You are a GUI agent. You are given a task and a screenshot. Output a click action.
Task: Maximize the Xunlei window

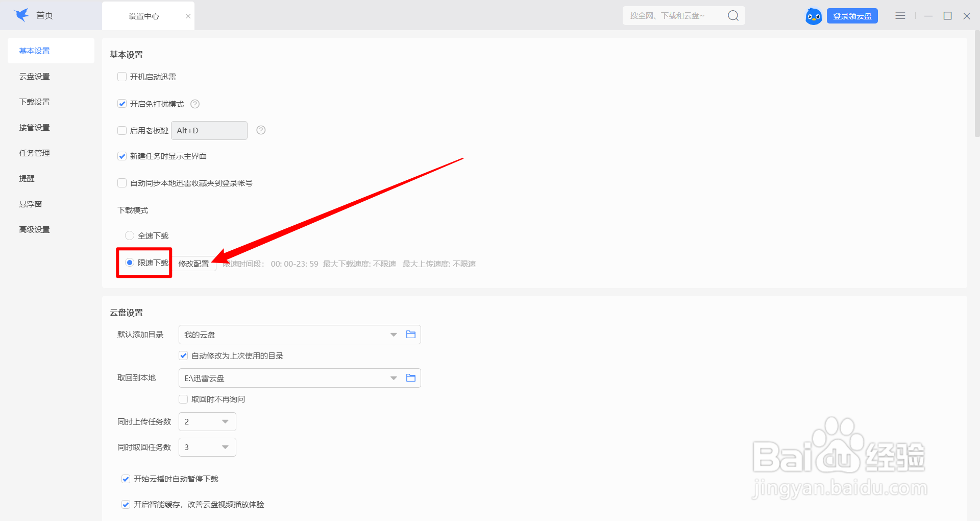click(x=948, y=16)
